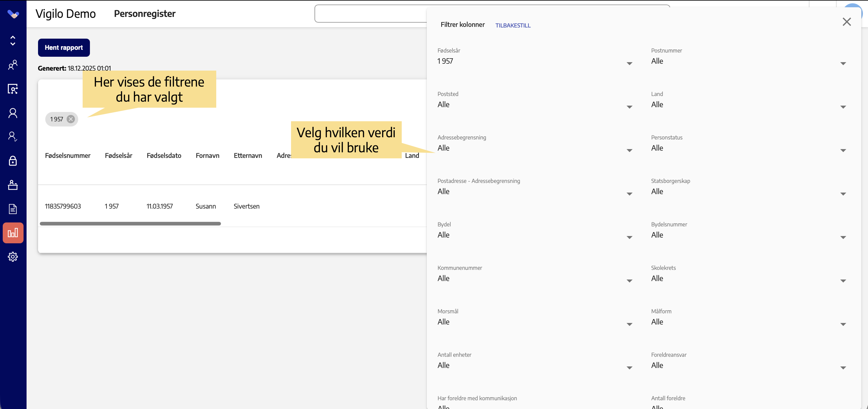
Task: Toggle the sidebar expand/collapse chevrons
Action: pos(13,40)
